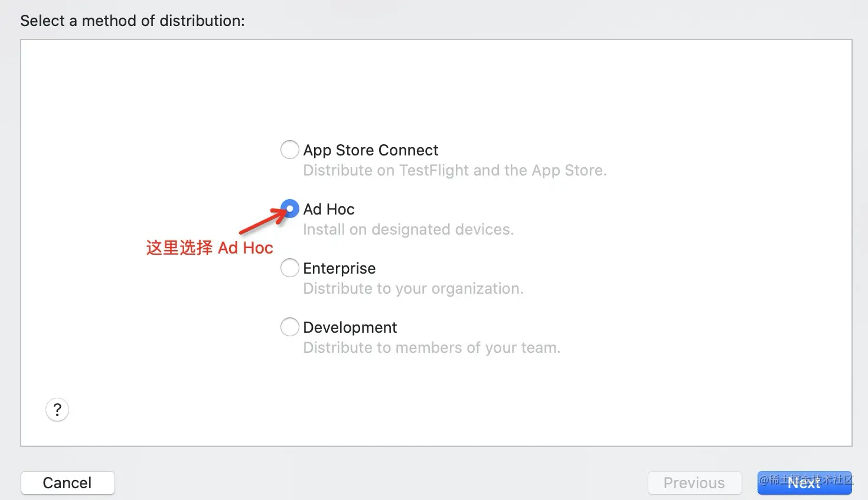Go back with the Previous button
This screenshot has width=868, height=500.
point(694,483)
